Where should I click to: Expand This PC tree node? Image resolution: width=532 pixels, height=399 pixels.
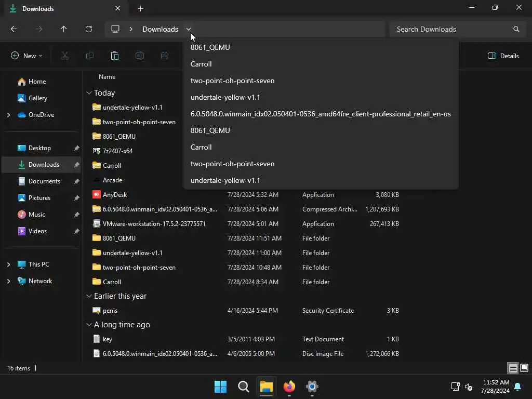(8, 264)
